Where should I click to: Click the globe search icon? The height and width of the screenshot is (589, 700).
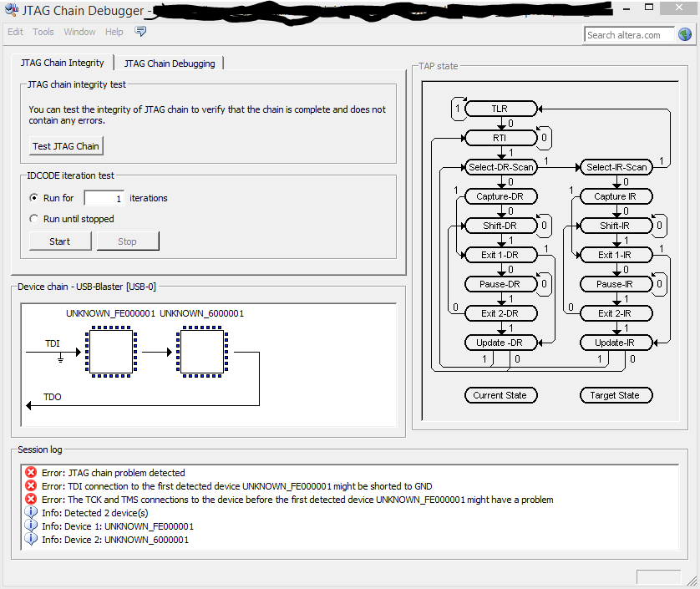click(685, 35)
